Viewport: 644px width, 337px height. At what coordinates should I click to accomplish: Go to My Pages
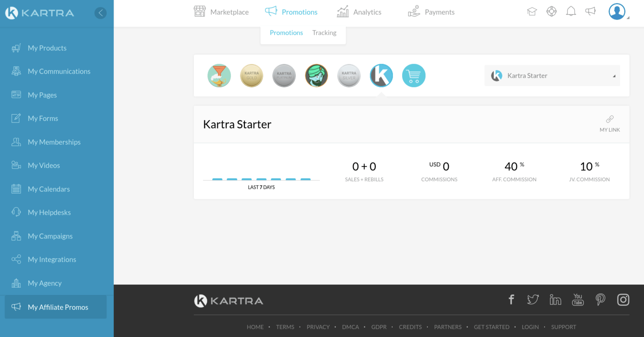pyautogui.click(x=42, y=95)
